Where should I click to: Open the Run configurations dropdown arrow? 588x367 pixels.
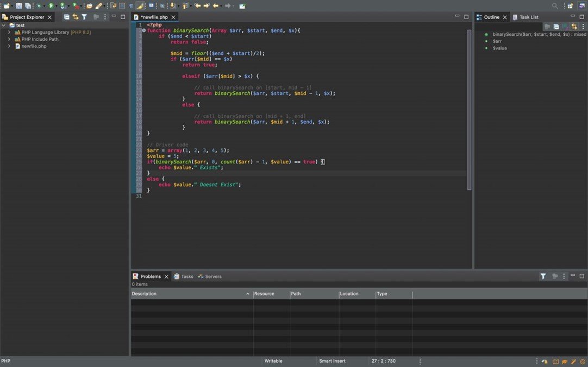click(x=57, y=6)
